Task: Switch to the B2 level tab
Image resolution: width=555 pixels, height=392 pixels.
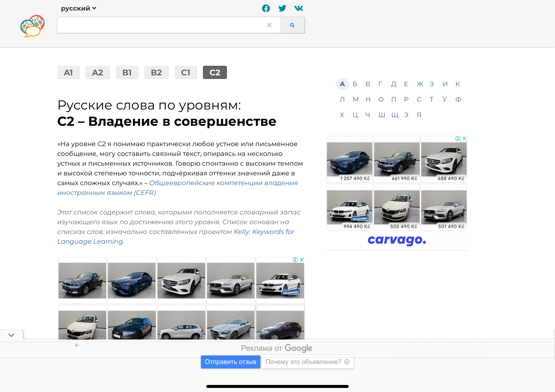Action: (x=156, y=72)
